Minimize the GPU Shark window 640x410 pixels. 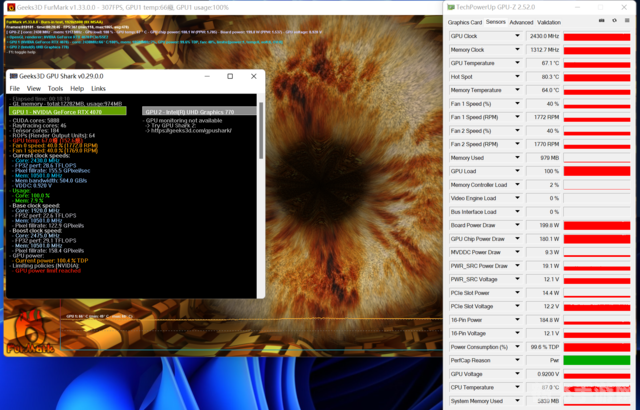205,76
